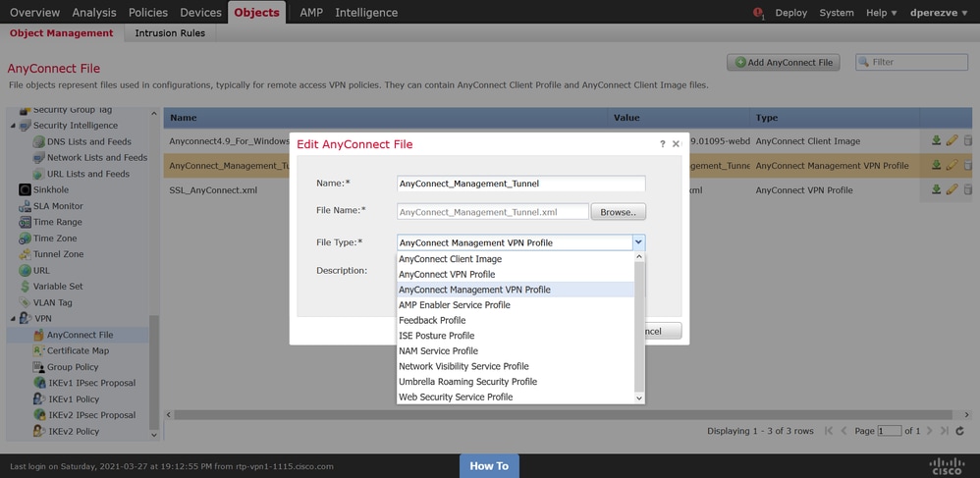980x478 pixels.
Task: Click the page number input
Action: (x=890, y=431)
